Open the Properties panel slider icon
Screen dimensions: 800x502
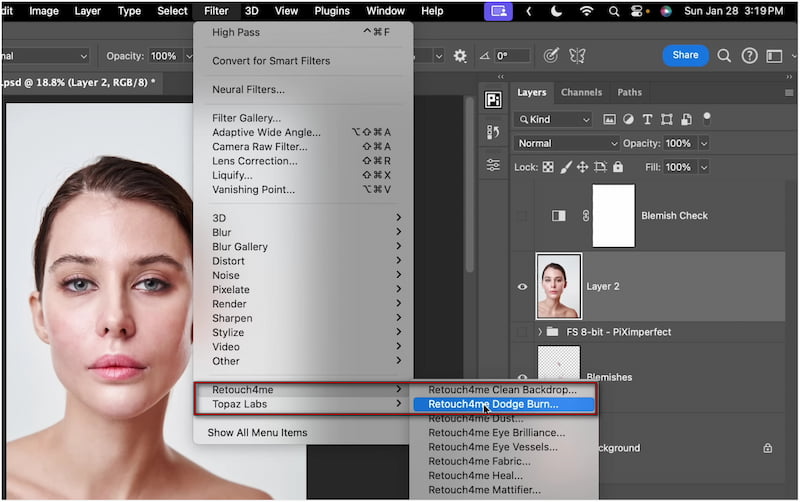(493, 165)
